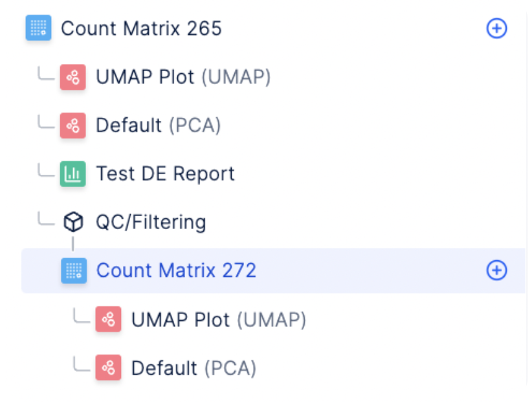Click the red scatter icon of UMAP Plot under Count Matrix 265

(x=73, y=77)
